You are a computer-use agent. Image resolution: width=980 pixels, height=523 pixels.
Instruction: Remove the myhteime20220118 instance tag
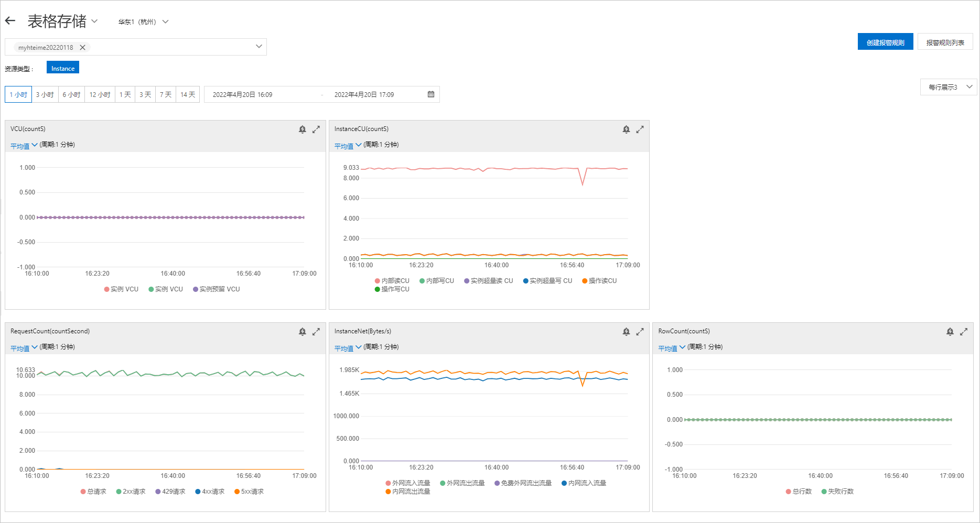(82, 47)
